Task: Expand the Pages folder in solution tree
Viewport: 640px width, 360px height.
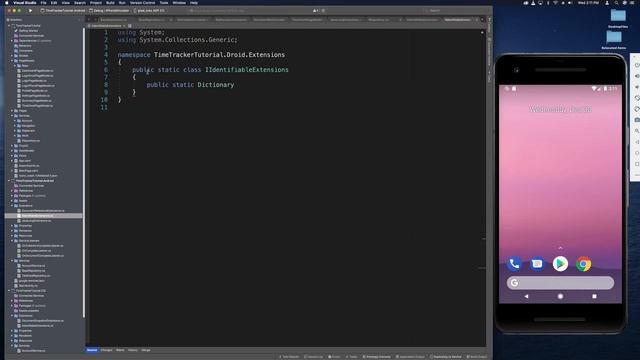Action: [12, 111]
